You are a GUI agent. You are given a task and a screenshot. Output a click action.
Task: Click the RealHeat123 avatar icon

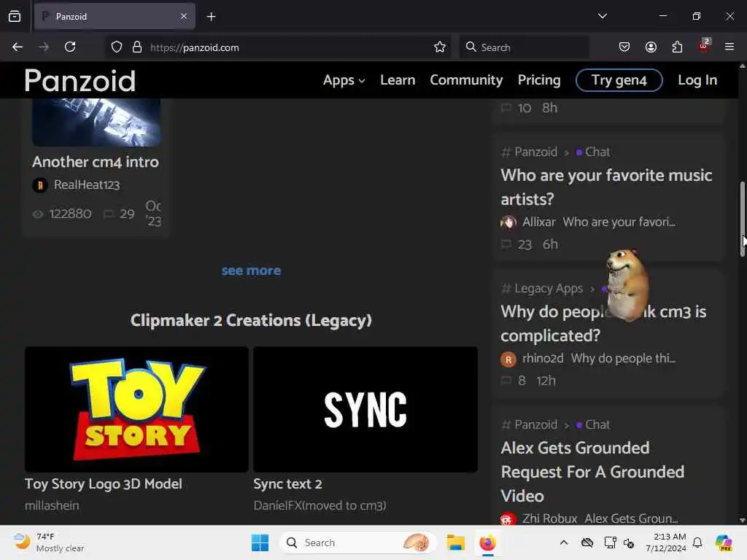click(x=40, y=184)
